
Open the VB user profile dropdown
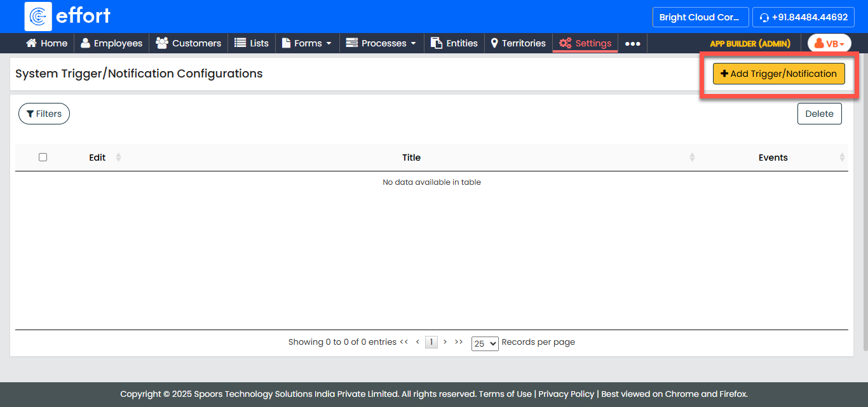click(x=829, y=44)
